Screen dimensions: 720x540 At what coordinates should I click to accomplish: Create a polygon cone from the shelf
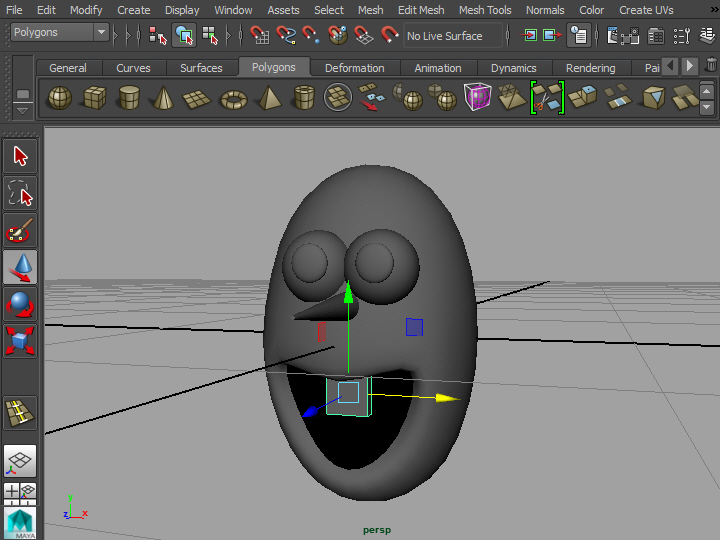tap(164, 98)
